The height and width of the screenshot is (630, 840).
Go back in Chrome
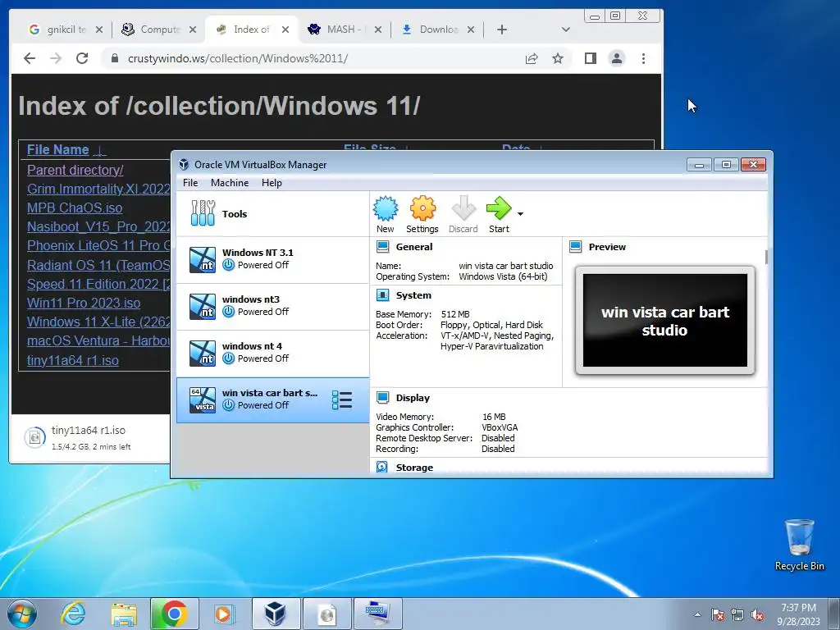click(x=30, y=58)
